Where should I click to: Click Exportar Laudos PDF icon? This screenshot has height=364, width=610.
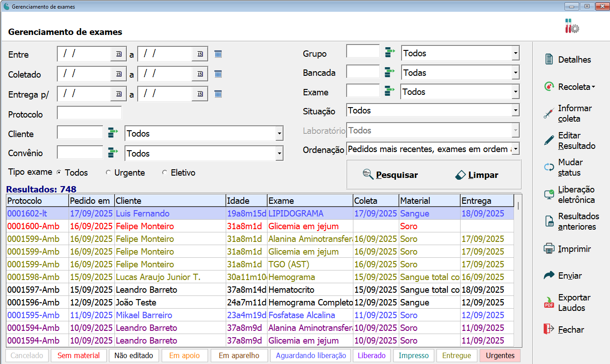(x=549, y=302)
